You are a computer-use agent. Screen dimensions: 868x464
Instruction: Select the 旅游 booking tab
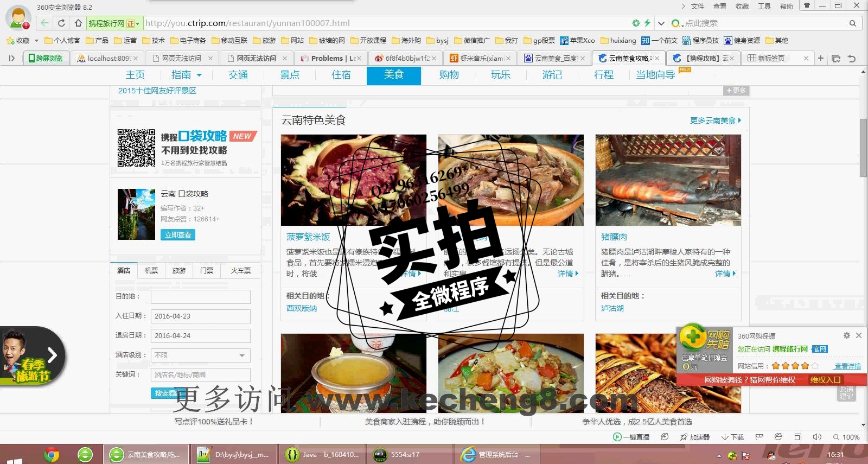click(x=179, y=270)
